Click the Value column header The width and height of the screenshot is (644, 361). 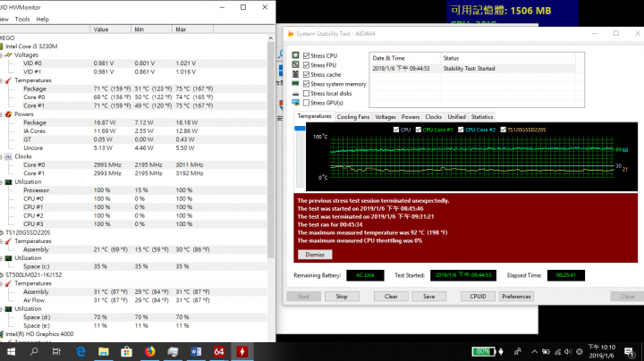click(x=111, y=29)
